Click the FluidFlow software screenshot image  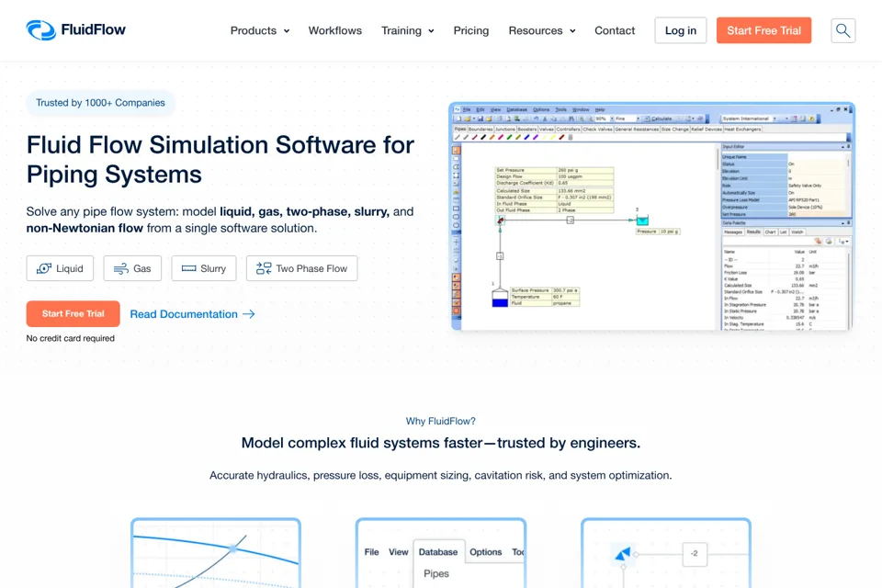(651, 216)
